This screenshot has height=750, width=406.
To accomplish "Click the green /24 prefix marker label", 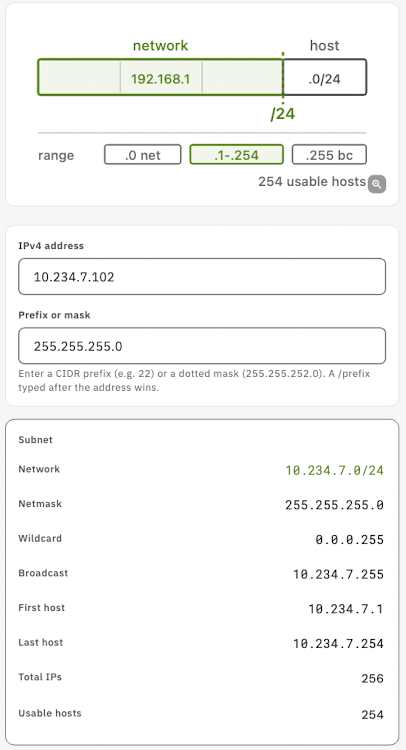I will tap(283, 114).
